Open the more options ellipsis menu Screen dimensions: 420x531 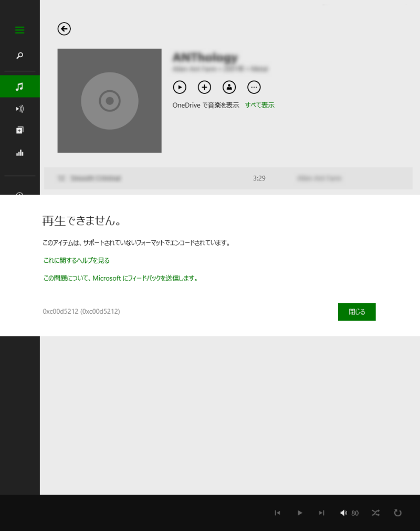254,87
